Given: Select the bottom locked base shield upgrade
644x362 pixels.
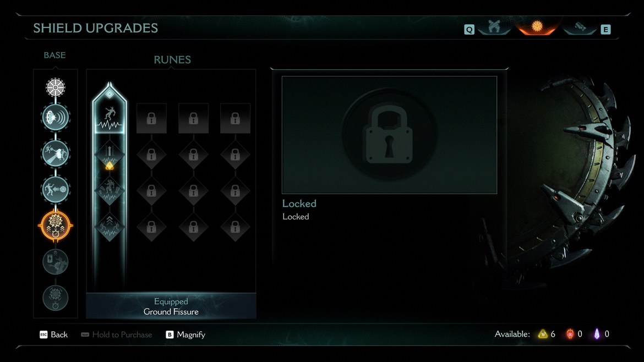Looking at the screenshot, I should point(56,298).
